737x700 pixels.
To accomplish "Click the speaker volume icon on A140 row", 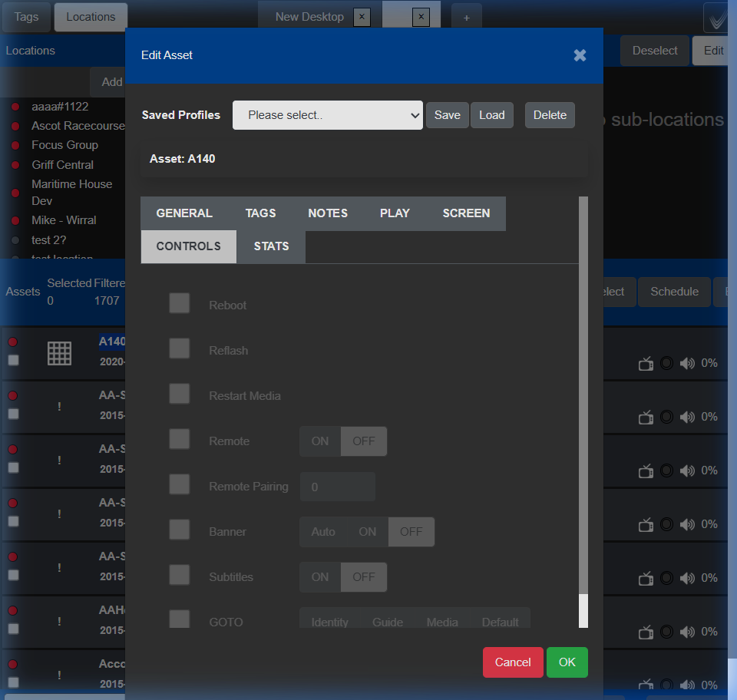I will point(687,363).
